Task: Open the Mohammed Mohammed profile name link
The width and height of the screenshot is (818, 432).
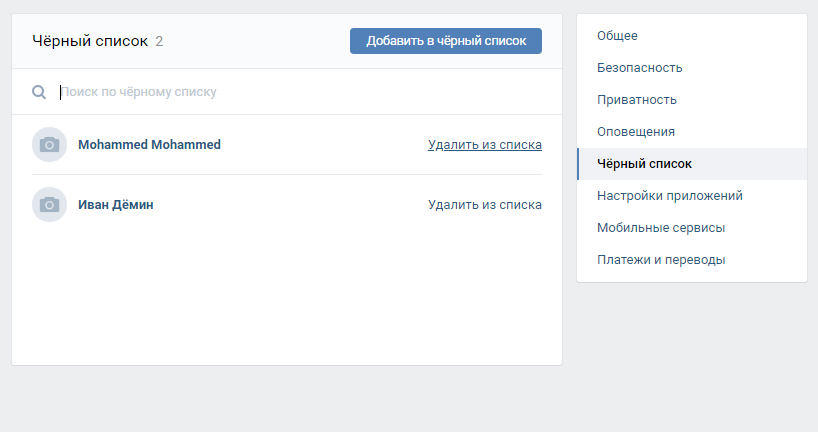Action: point(149,145)
